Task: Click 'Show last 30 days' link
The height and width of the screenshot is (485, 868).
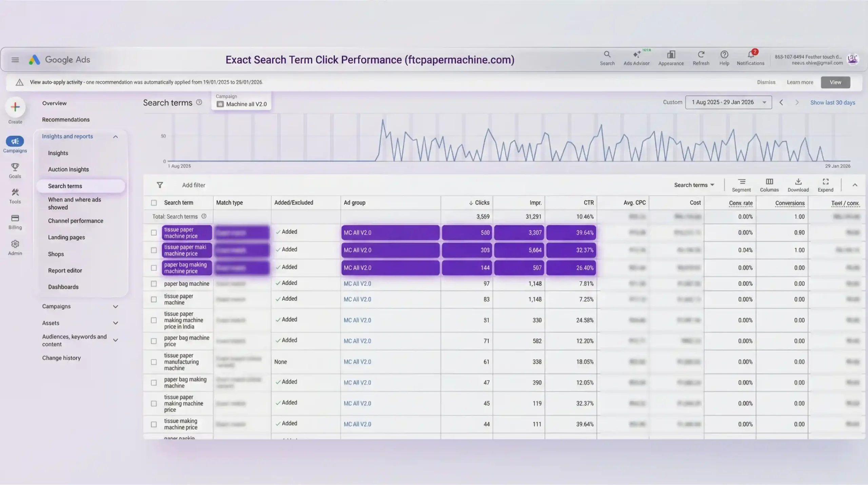Action: [x=833, y=102]
